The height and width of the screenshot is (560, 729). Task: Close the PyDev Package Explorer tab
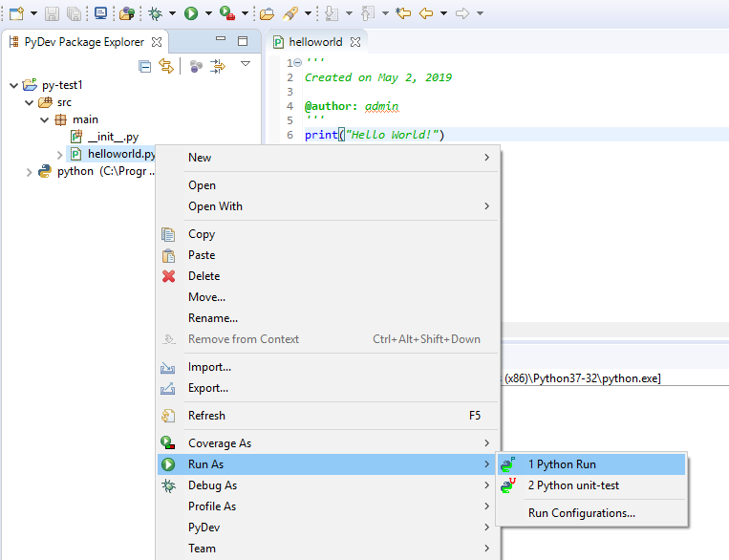point(157,42)
